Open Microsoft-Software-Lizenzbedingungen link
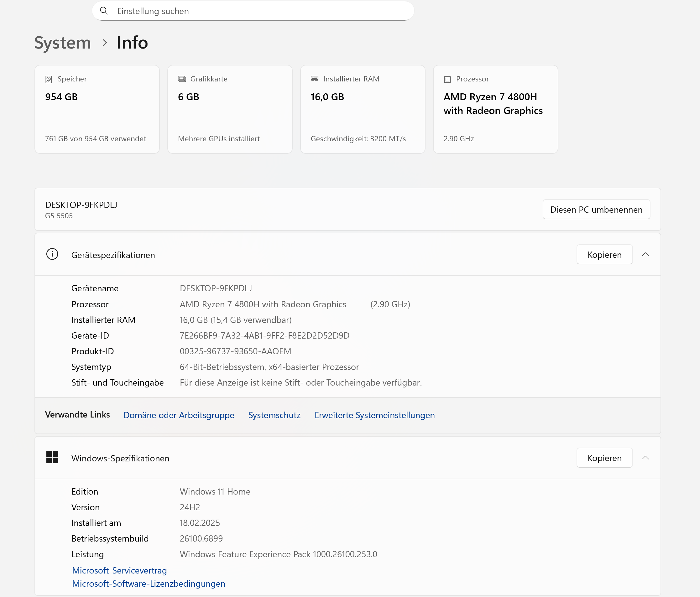This screenshot has height=597, width=700. tap(148, 584)
